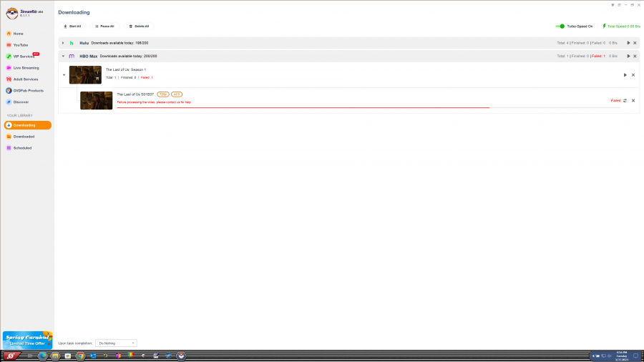This screenshot has height=362, width=644.
Task: Open Microsoft Edge from the taskbar
Action: tap(42, 356)
